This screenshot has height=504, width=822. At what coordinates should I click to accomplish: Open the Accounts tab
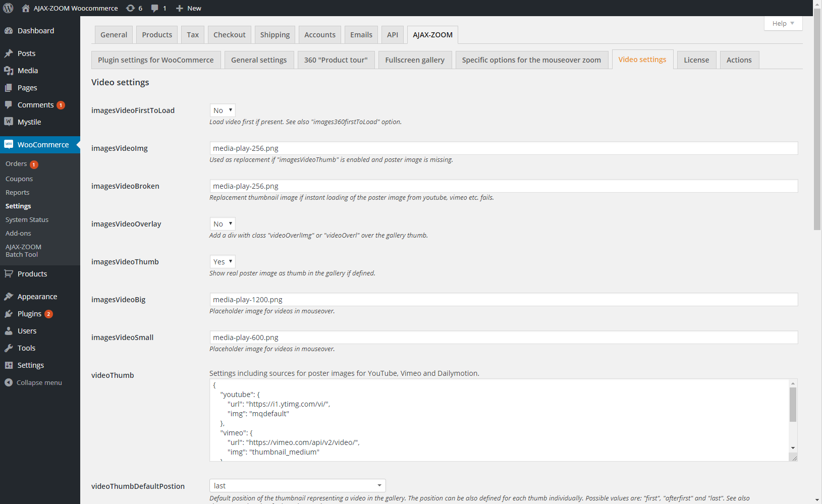pos(320,35)
